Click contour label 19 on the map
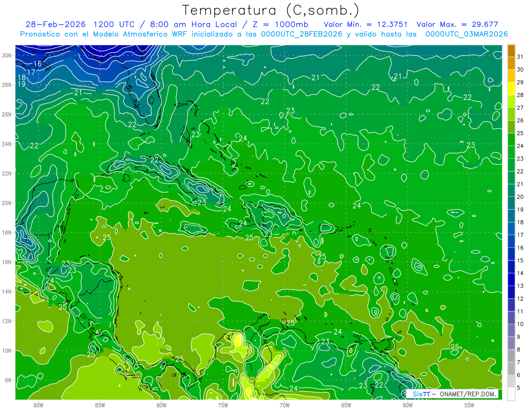 click(x=21, y=84)
